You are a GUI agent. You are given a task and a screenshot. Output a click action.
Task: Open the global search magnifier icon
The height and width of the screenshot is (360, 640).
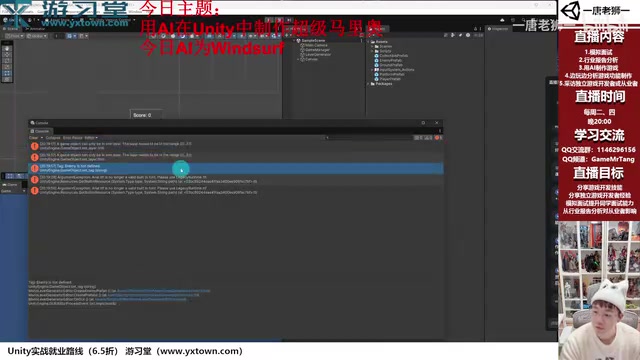[523, 20]
